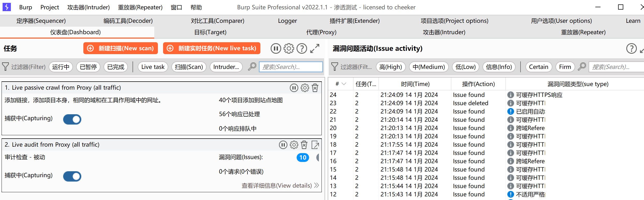This screenshot has width=644, height=200.
Task: Open the Tasks panel help icon
Action: coord(302,48)
